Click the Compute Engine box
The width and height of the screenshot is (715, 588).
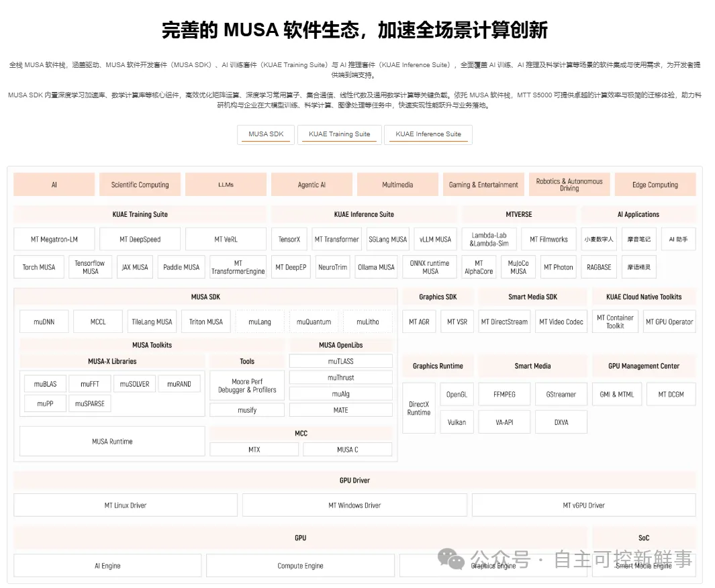tap(301, 566)
